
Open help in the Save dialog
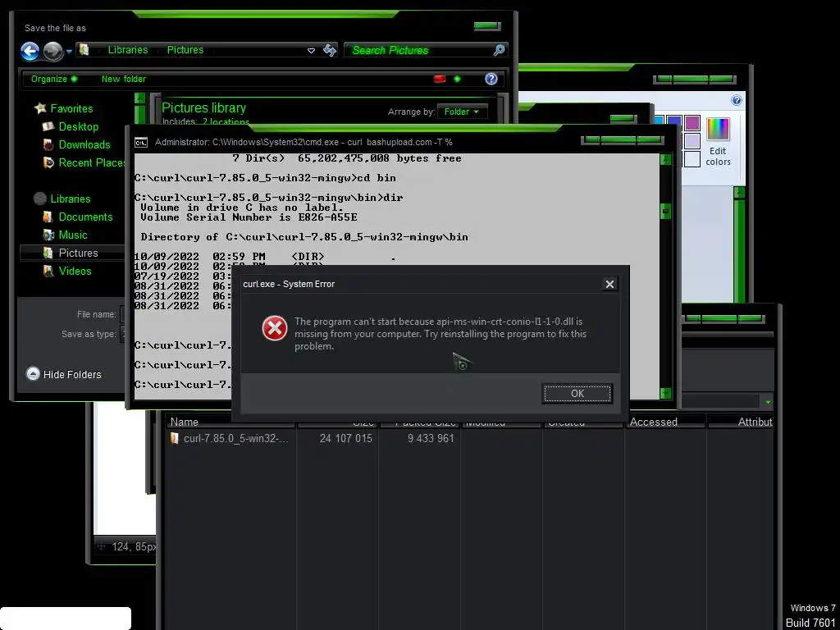pyautogui.click(x=491, y=79)
